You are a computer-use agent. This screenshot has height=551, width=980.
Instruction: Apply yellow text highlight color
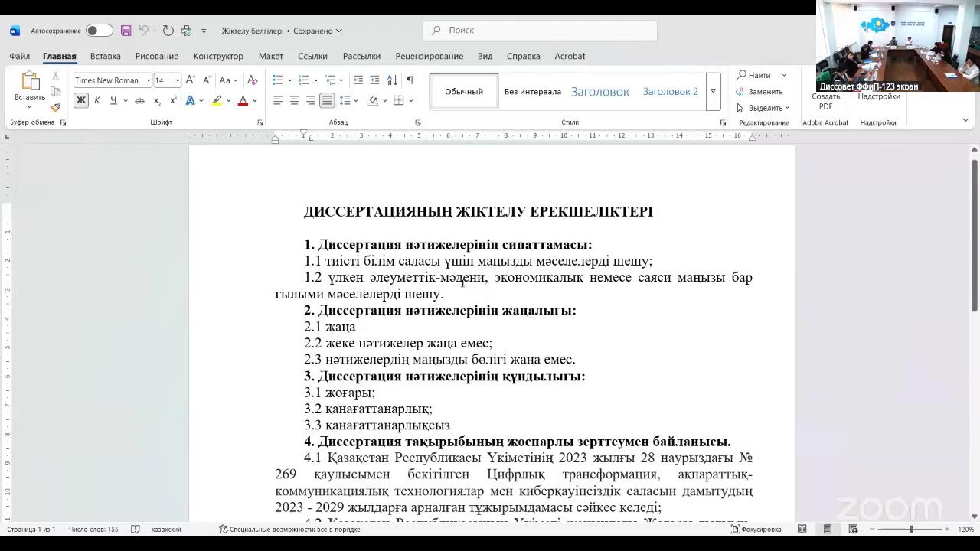217,100
